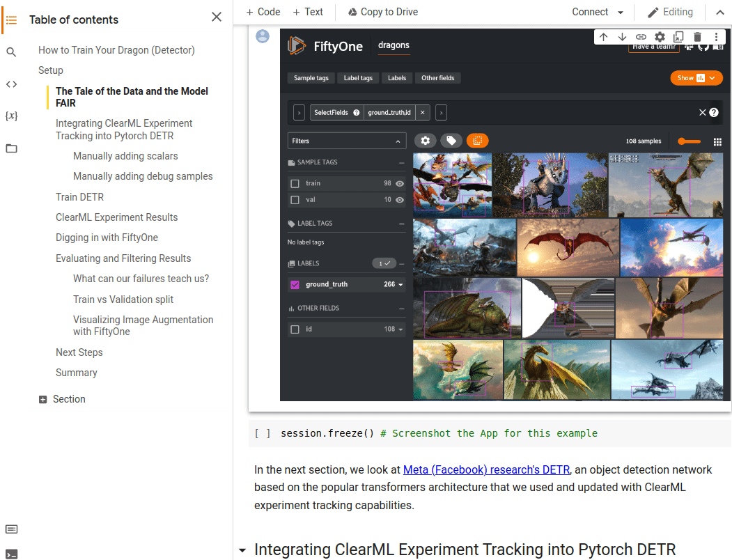The height and width of the screenshot is (560, 732).
Task: Expand the Section item in contents
Action: pos(43,400)
